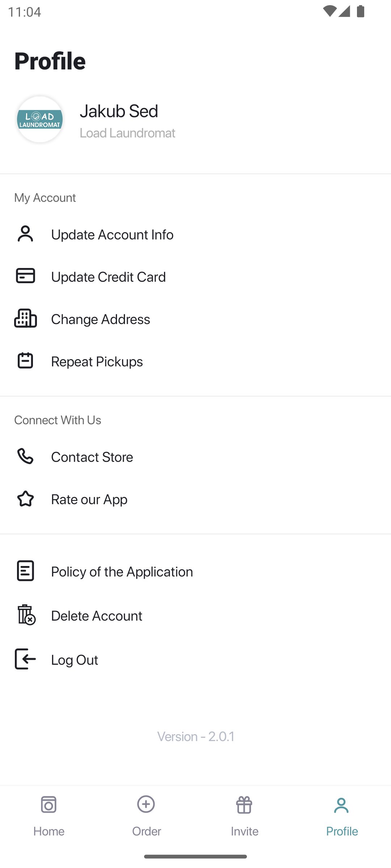Open the Order tab
391x868 pixels.
(146, 816)
